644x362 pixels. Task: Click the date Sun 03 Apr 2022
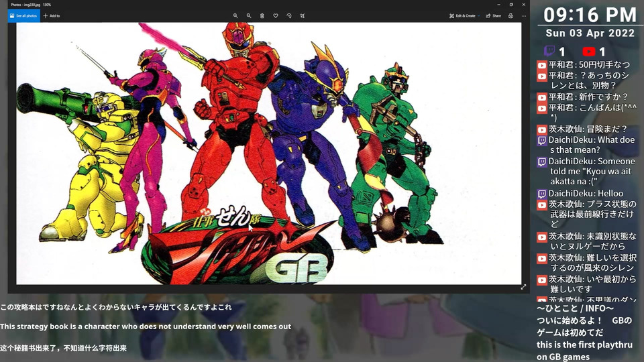pyautogui.click(x=590, y=33)
